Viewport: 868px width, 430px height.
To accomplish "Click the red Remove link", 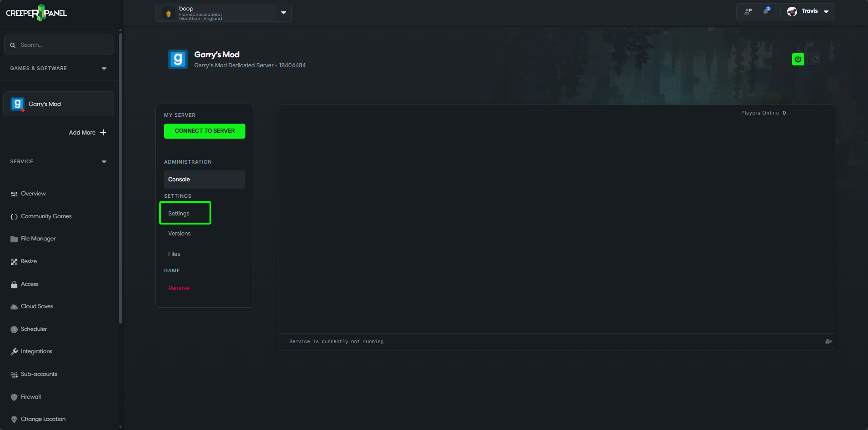I will 179,288.
